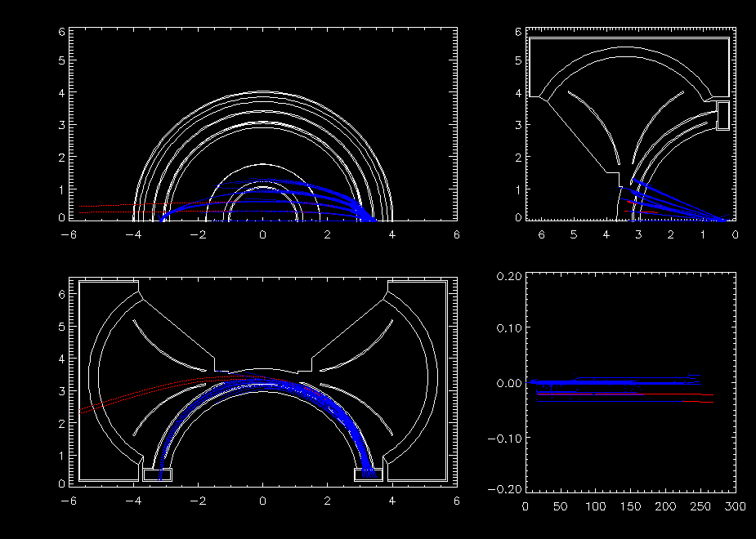Click x-axis label 5 in top-right plot
756x539 pixels.
tap(573, 235)
